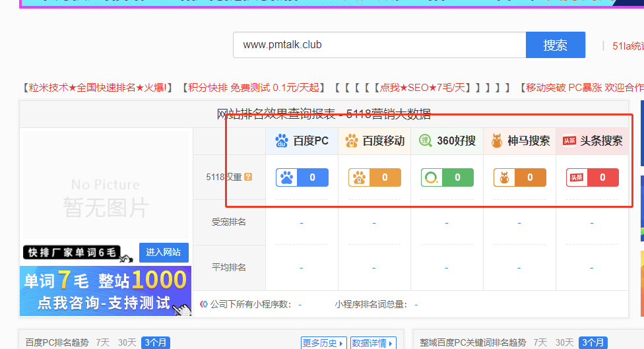Click the 头条搜索 red logo icon
This screenshot has height=349, width=644.
(569, 141)
